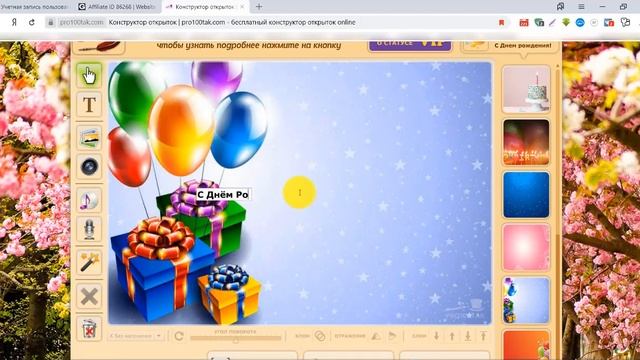Open font dropdown in bottom toolbar
The image size is (640, 360).
click(136, 336)
